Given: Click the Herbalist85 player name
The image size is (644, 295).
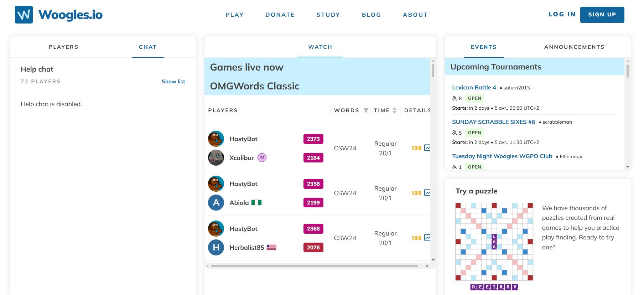Looking at the screenshot, I should tap(247, 248).
